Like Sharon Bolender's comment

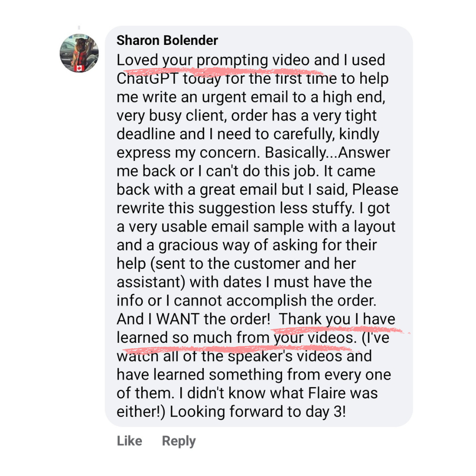(130, 441)
